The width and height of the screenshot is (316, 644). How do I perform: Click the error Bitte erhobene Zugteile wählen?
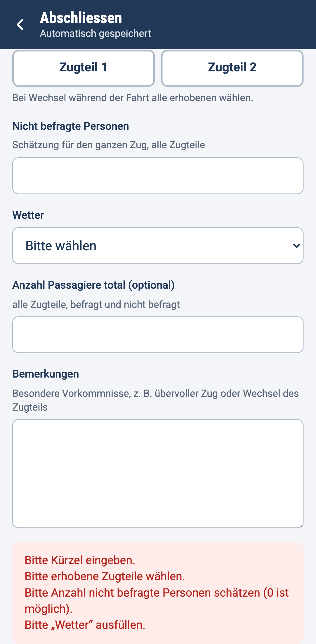[x=105, y=576]
